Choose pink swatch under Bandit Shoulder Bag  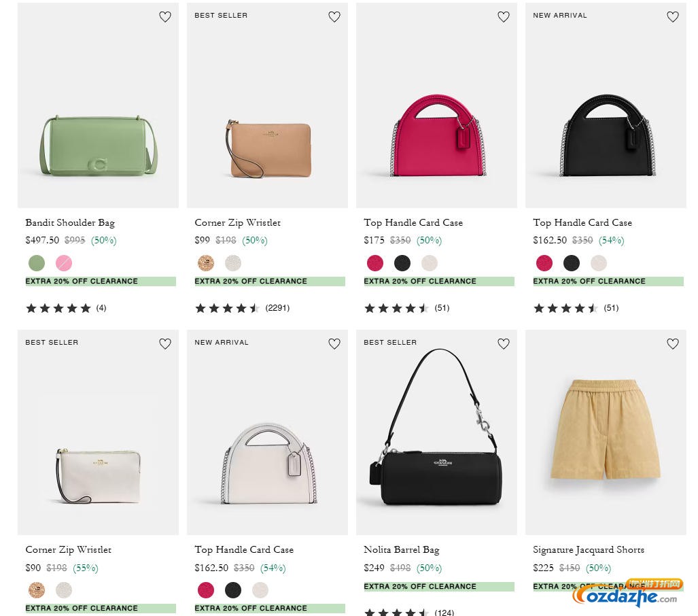[64, 263]
